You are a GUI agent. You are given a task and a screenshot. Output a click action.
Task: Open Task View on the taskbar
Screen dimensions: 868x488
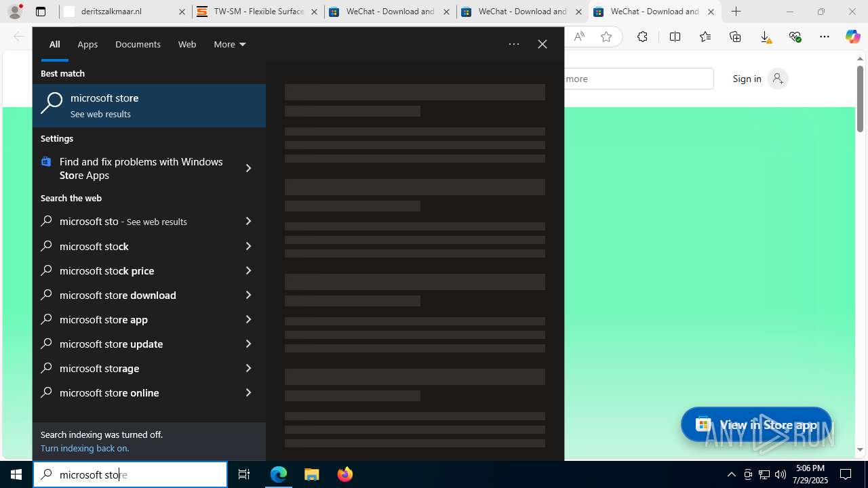[x=244, y=474]
